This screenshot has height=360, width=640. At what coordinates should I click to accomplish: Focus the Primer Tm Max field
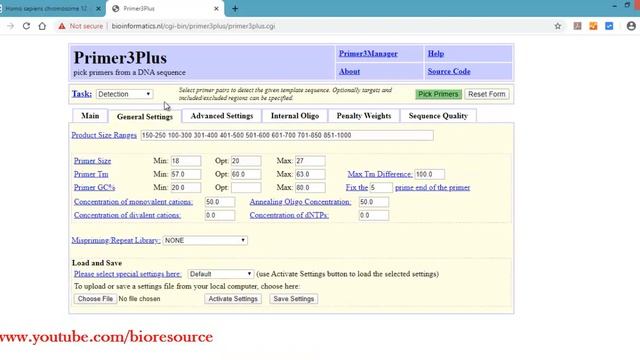[310, 174]
